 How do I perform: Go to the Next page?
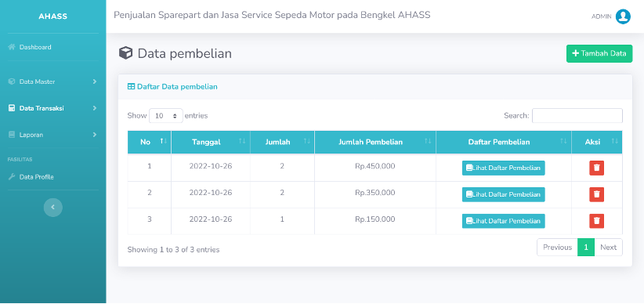click(x=608, y=248)
